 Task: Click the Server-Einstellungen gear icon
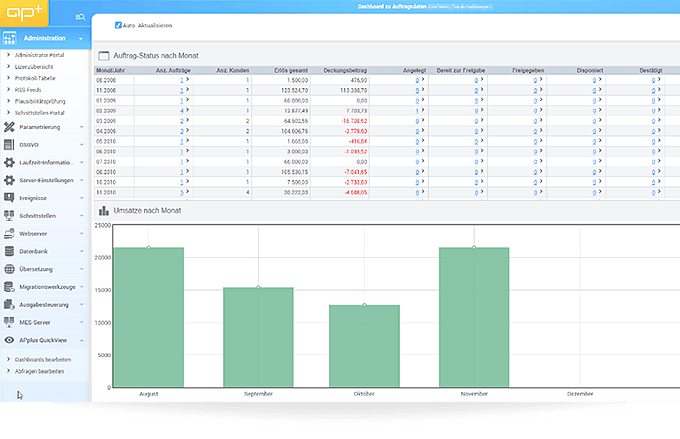point(9,180)
